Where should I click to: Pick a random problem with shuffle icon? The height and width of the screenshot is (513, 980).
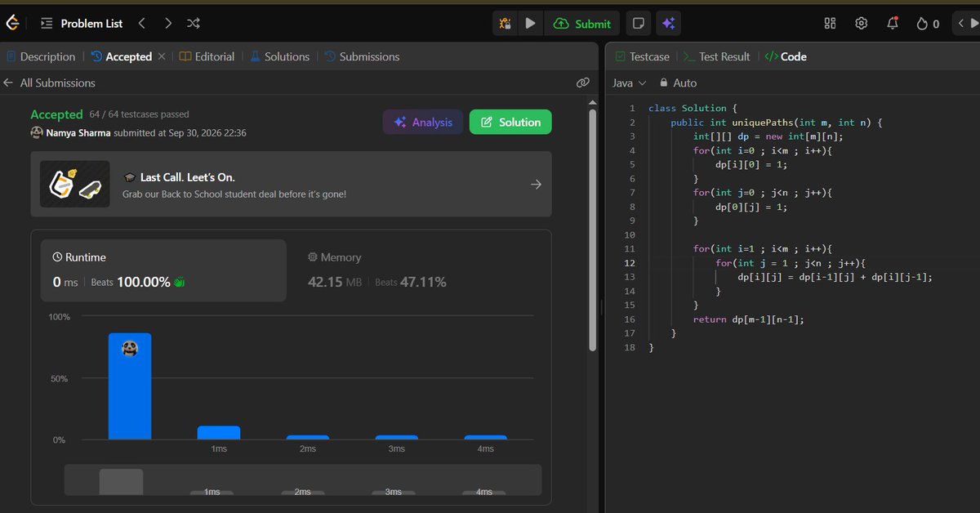click(x=194, y=24)
